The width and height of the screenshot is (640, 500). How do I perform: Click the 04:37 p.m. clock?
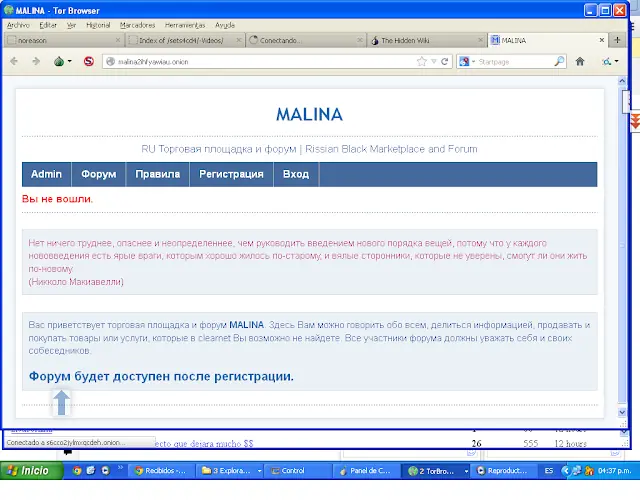coord(614,471)
